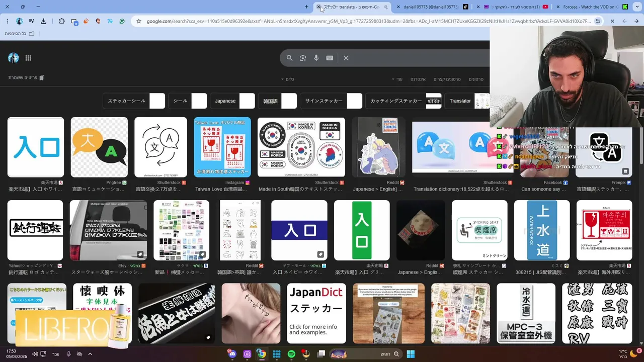Start voice search with microphone icon
The image size is (644, 362).
(x=316, y=58)
